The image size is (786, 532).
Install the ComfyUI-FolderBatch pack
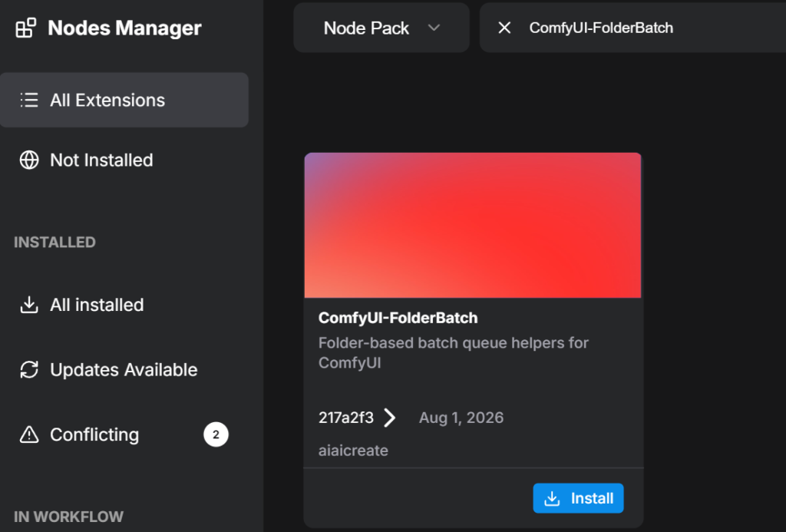(578, 498)
